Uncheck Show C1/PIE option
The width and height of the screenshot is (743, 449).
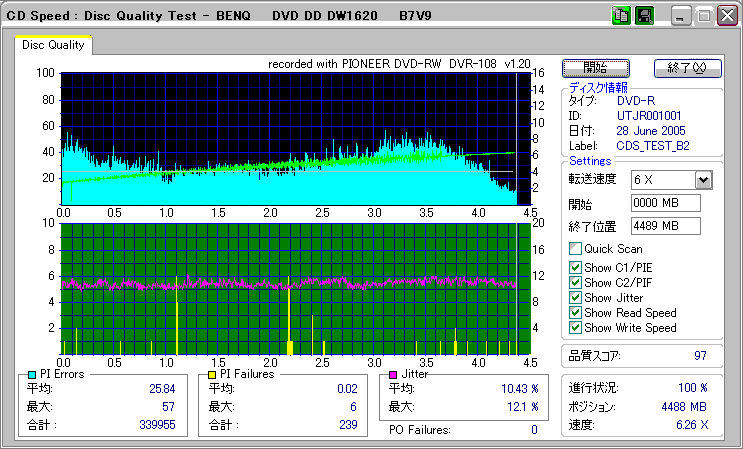click(575, 267)
